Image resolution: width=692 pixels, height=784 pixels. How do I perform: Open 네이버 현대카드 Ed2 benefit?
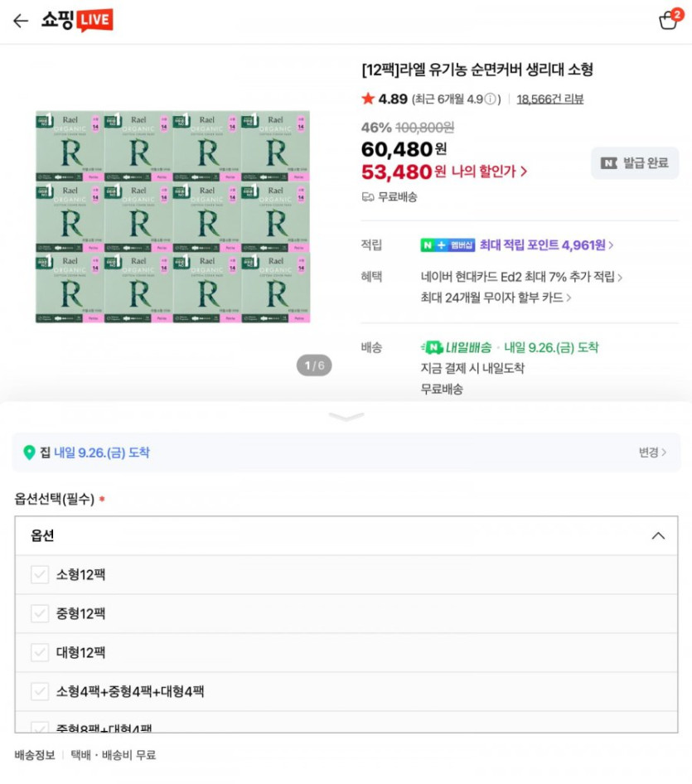point(521,277)
